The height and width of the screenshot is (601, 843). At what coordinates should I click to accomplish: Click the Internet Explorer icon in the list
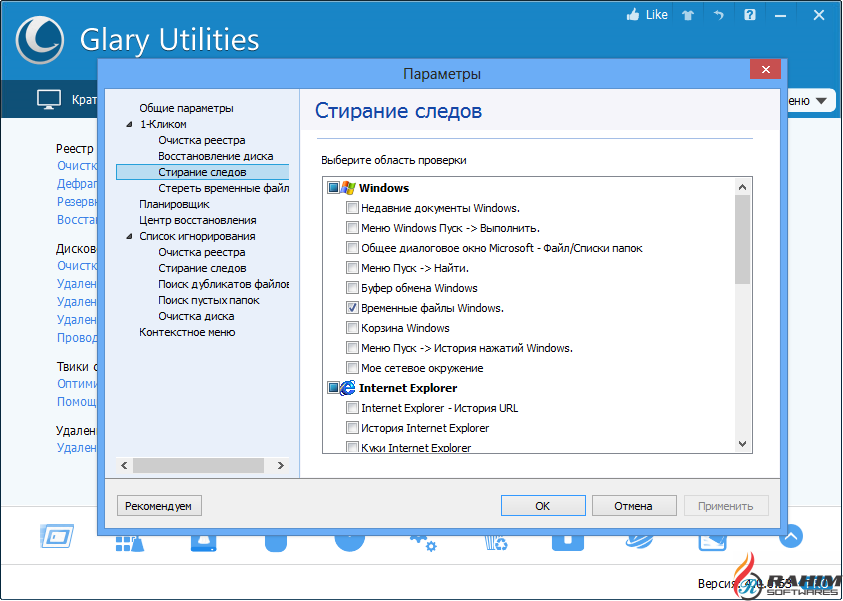pyautogui.click(x=348, y=388)
